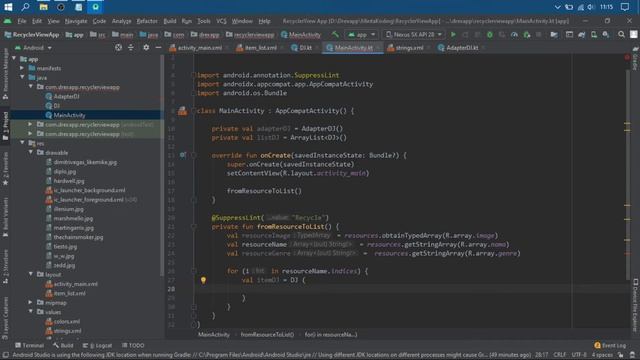Open the Windows Start menu
640x360 pixels.
(8, 7)
